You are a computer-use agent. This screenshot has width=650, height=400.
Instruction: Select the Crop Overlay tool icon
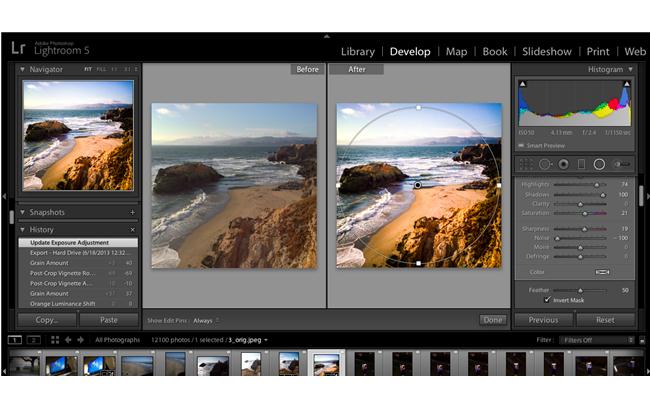(x=526, y=165)
